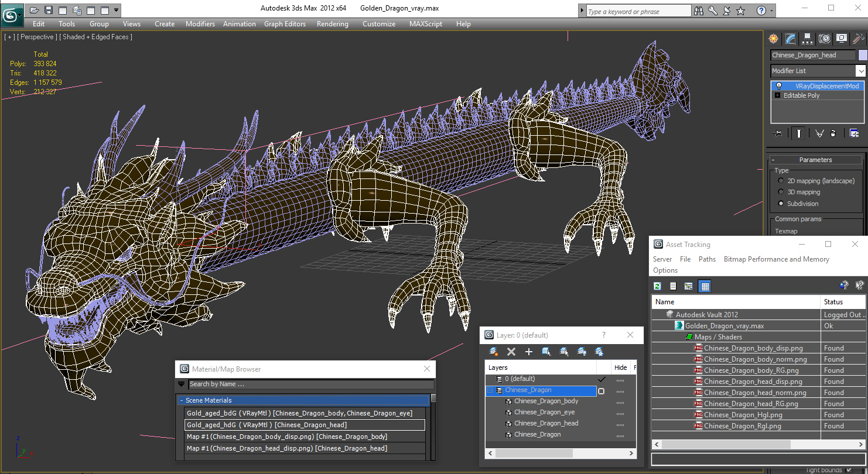Click Delete Layer X icon in Layer window
Viewport: 868px width, 474px height.
511,352
